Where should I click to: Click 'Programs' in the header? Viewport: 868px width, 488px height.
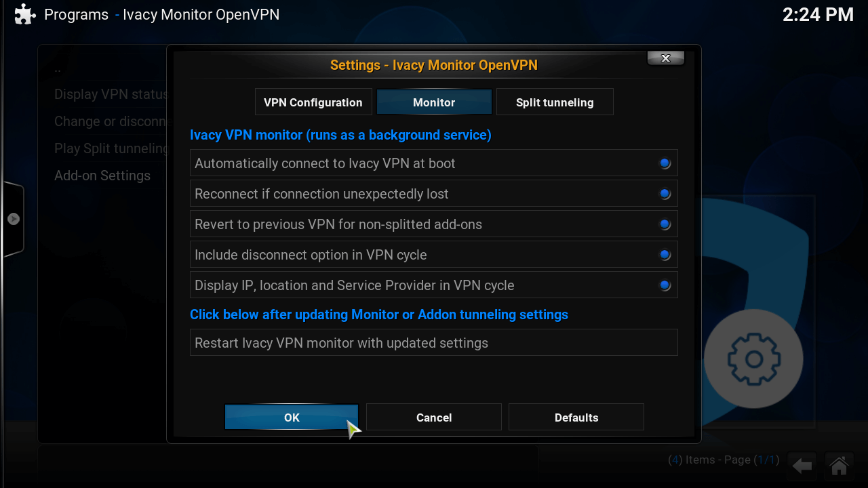pyautogui.click(x=76, y=14)
